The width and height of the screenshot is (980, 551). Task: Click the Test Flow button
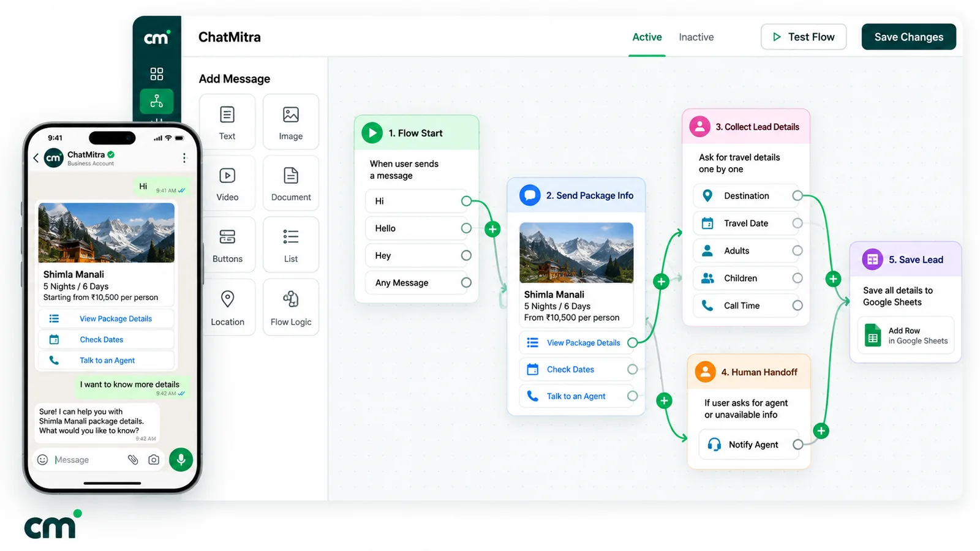(804, 37)
